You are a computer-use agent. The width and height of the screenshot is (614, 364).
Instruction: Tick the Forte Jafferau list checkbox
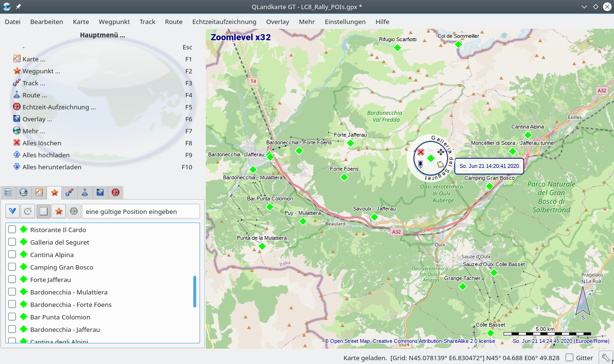pyautogui.click(x=12, y=280)
